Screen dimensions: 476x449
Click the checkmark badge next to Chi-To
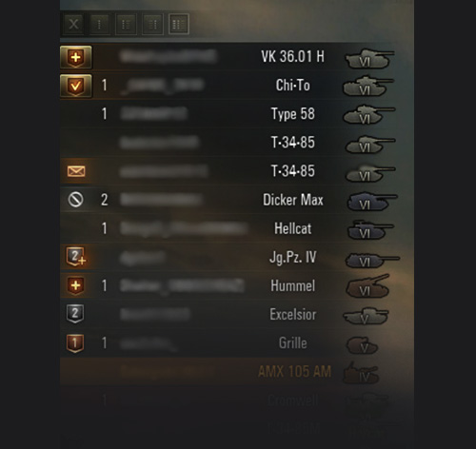76,86
